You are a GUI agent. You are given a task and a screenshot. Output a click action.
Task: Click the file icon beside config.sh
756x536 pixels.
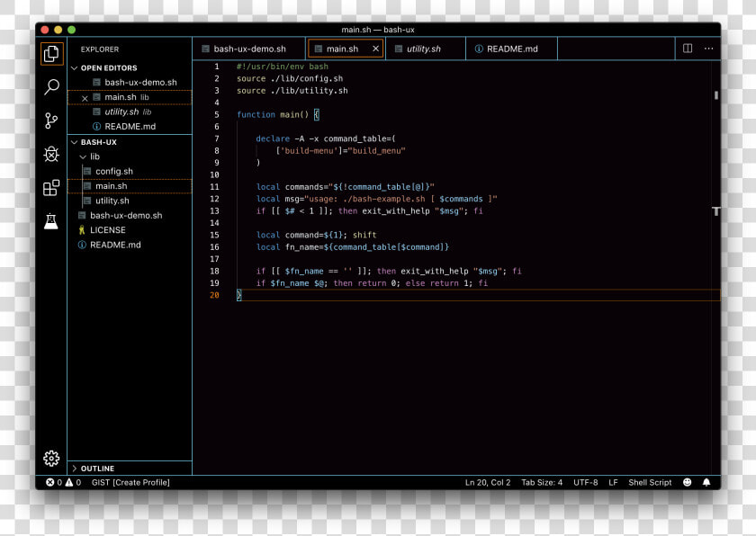87,172
